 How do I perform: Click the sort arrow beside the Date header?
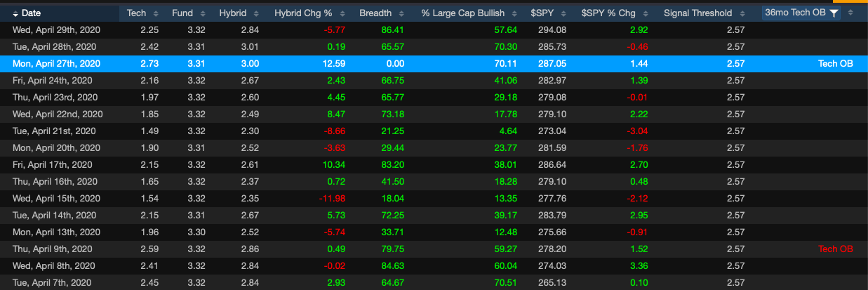pyautogui.click(x=16, y=13)
